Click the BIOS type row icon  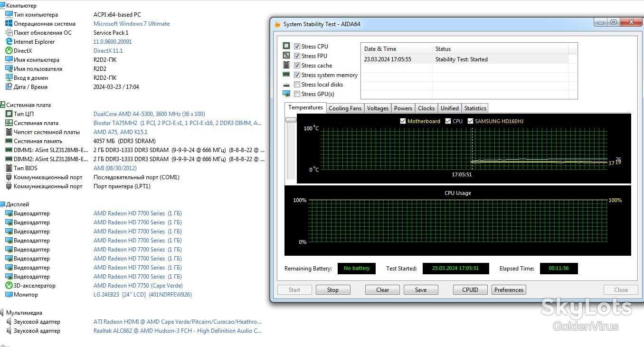click(9, 168)
